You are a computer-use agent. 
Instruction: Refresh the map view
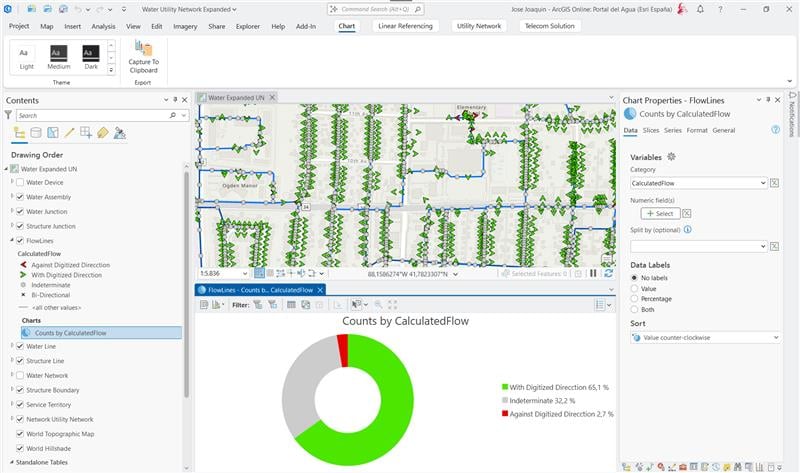608,273
